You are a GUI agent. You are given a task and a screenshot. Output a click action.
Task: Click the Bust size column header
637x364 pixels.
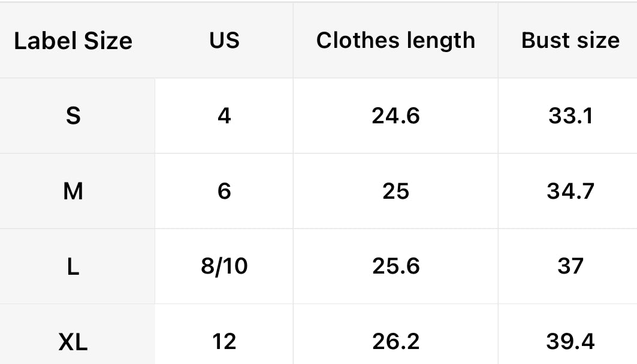(x=570, y=40)
